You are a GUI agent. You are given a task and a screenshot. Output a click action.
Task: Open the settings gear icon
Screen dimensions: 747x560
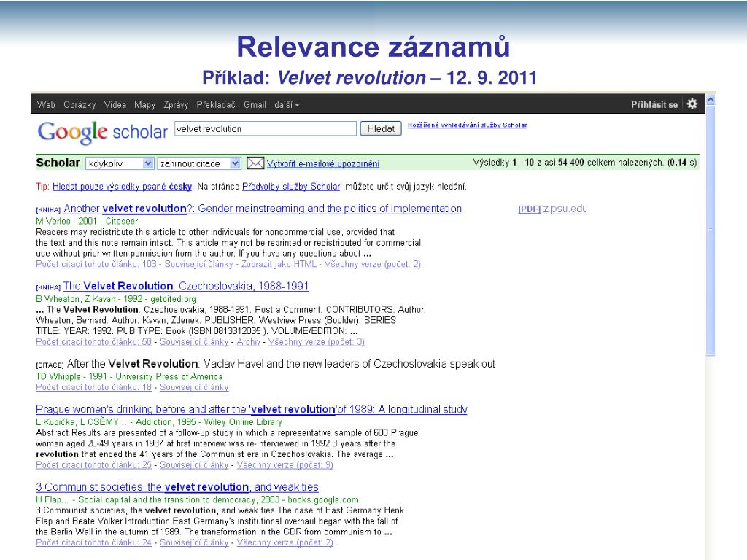692,104
